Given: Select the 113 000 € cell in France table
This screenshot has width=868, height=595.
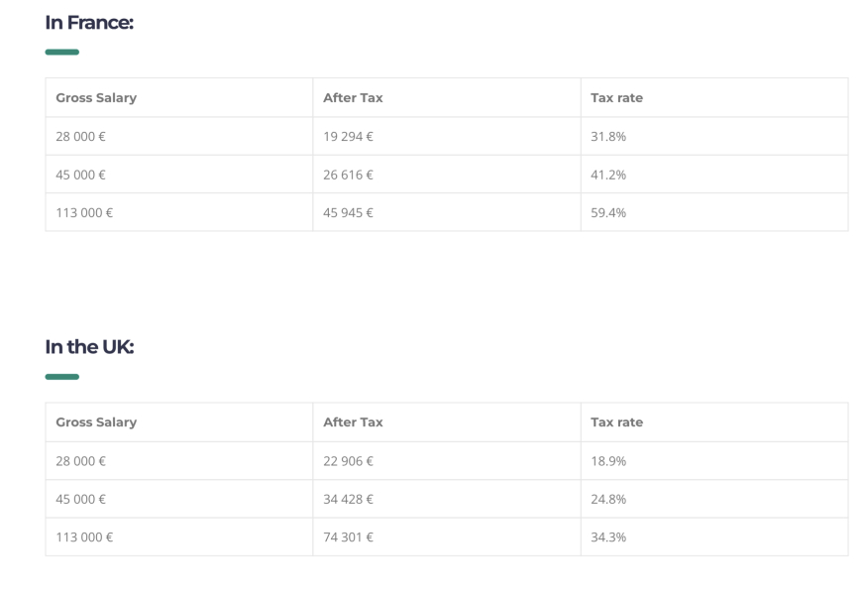Looking at the screenshot, I should tap(84, 212).
